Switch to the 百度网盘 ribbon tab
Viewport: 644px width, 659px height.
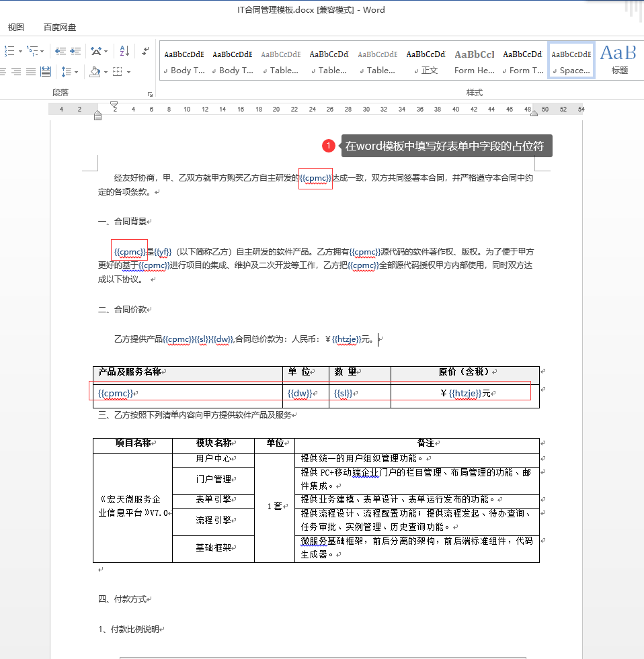click(60, 28)
